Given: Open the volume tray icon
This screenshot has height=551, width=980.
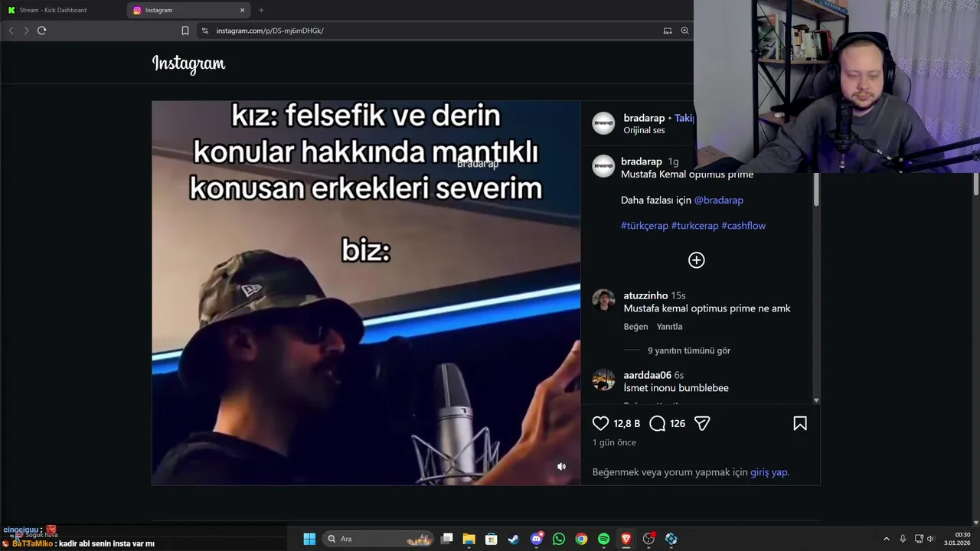Looking at the screenshot, I should coord(931,539).
